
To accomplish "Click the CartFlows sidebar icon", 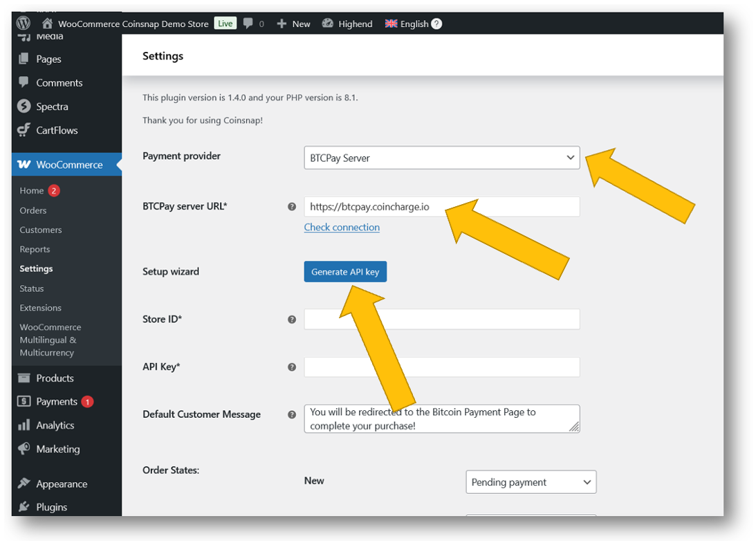I will click(x=24, y=130).
